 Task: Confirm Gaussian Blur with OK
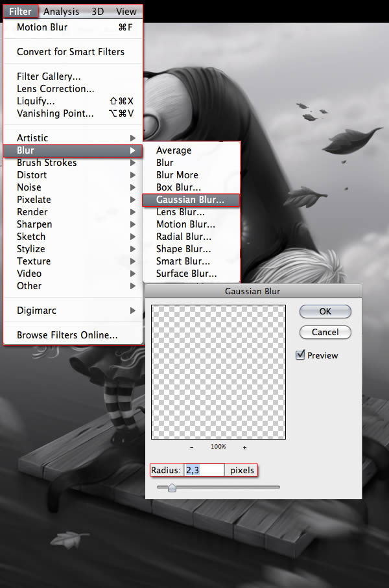tap(325, 311)
